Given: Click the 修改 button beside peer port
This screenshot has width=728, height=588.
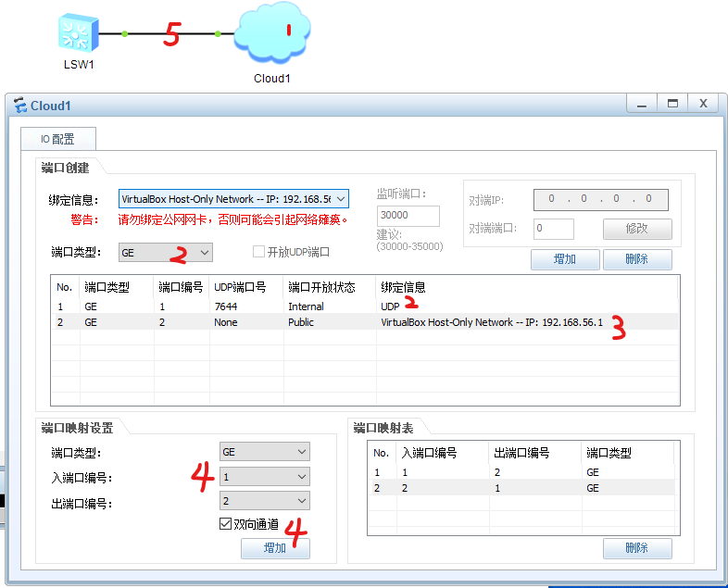Looking at the screenshot, I should (636, 229).
